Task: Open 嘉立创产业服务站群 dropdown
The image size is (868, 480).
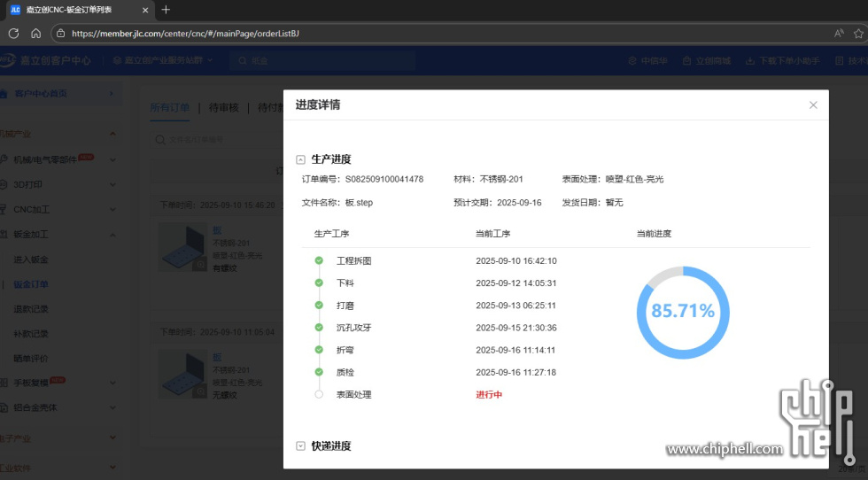Action: click(x=163, y=60)
